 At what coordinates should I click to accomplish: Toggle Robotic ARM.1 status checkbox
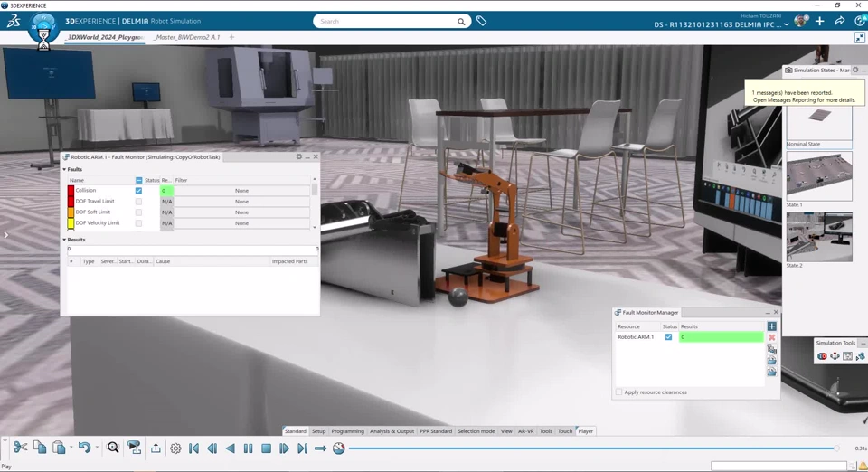coord(669,337)
